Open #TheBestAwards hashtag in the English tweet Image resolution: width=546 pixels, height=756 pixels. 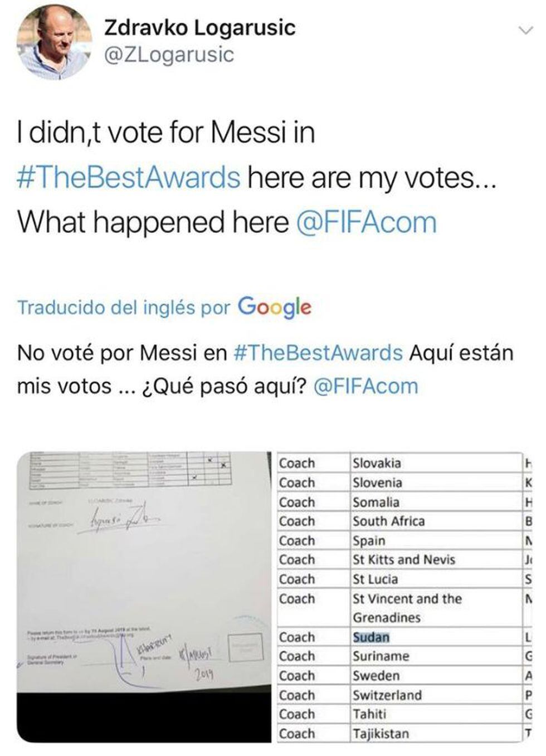129,177
